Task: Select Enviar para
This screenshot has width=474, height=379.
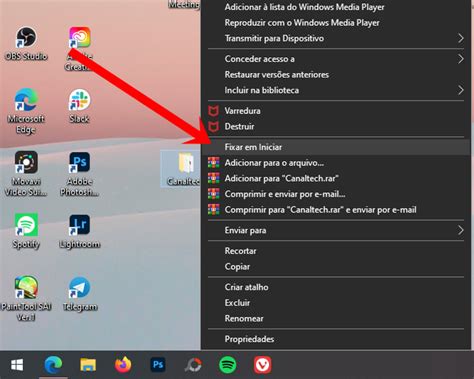Action: click(336, 230)
